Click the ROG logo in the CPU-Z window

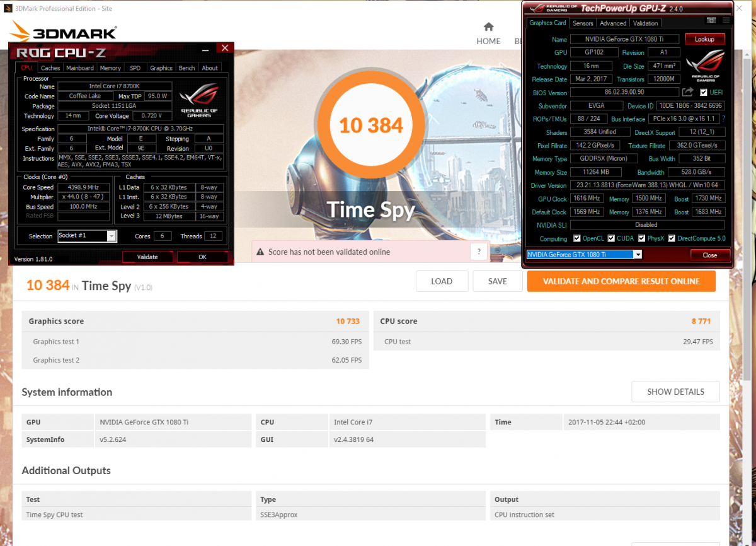click(x=199, y=101)
